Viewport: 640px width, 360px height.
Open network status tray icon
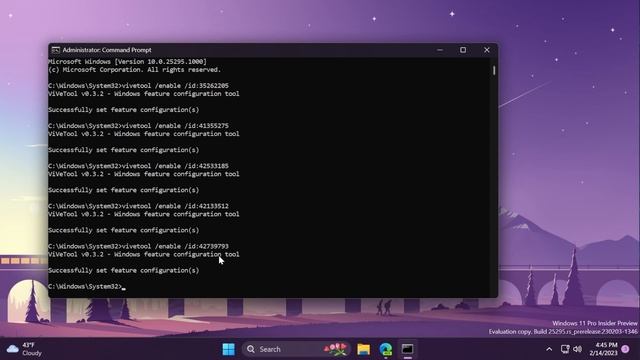[565, 349]
